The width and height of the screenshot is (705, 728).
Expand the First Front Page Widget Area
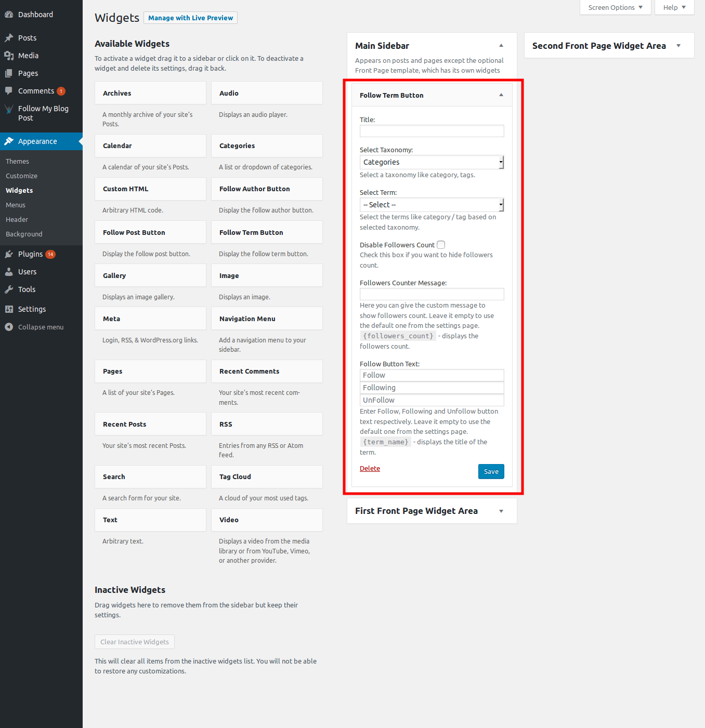[x=501, y=511]
